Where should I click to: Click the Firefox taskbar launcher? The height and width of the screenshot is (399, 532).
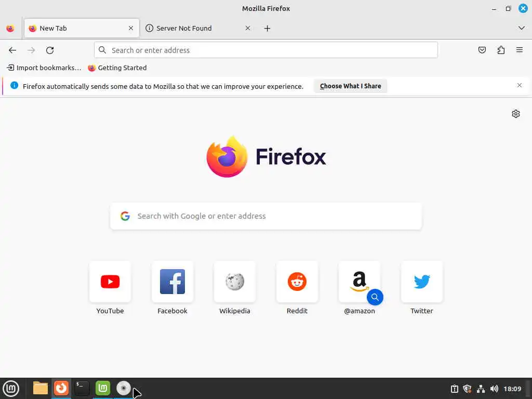coord(61,388)
